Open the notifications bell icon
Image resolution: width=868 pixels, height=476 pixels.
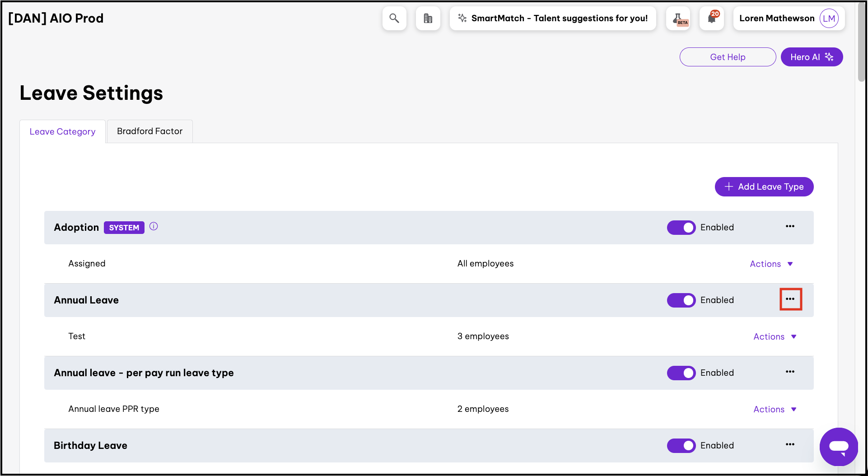pyautogui.click(x=712, y=19)
